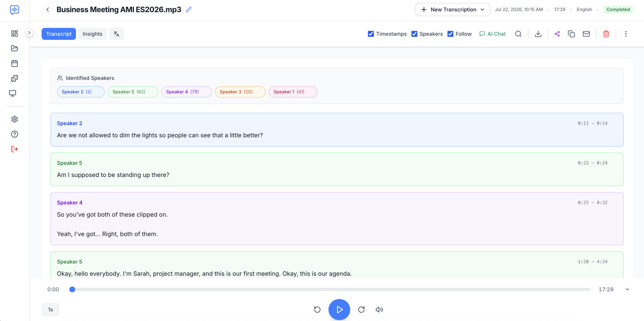Click "Okay, hello everybody. I'm Sarah" line
This screenshot has height=321, width=644.
204,274
